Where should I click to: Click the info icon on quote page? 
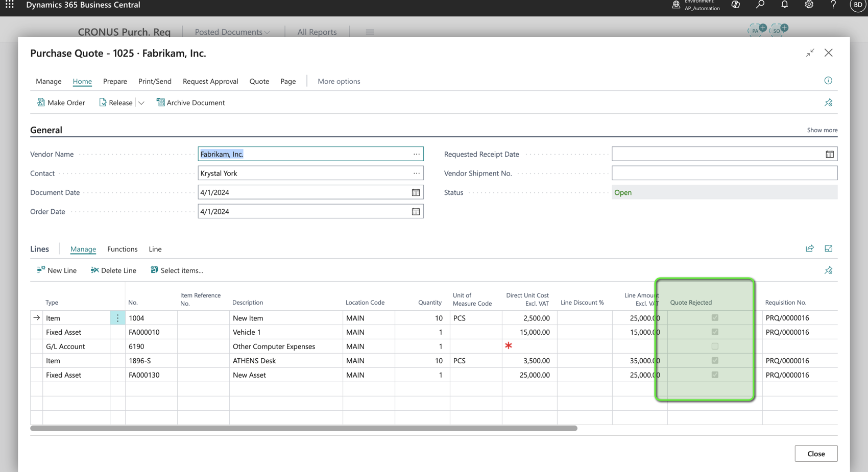click(828, 81)
